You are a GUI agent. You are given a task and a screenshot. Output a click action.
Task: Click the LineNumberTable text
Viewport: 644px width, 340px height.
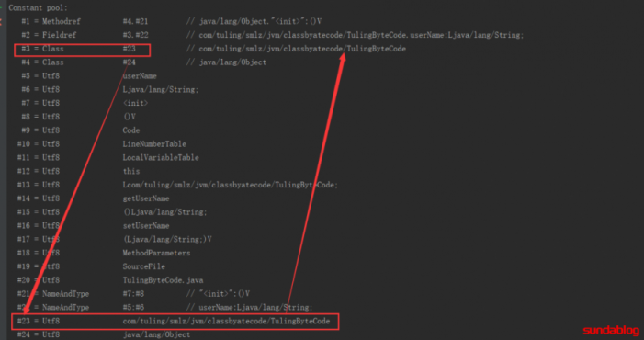[x=154, y=144]
